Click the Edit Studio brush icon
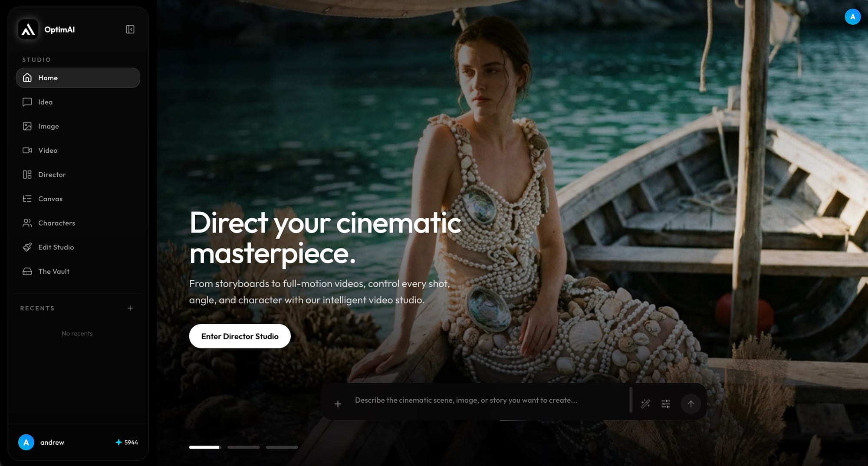 [27, 247]
